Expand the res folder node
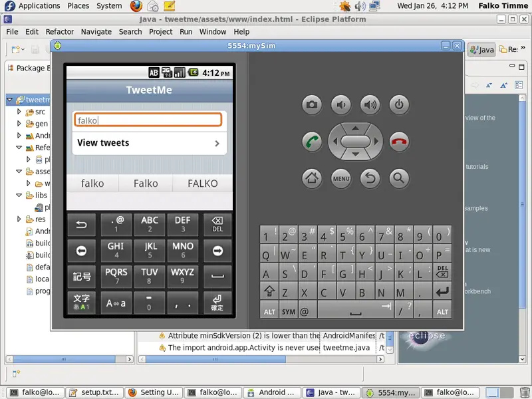Viewport: 532px width, 399px height. click(x=19, y=219)
